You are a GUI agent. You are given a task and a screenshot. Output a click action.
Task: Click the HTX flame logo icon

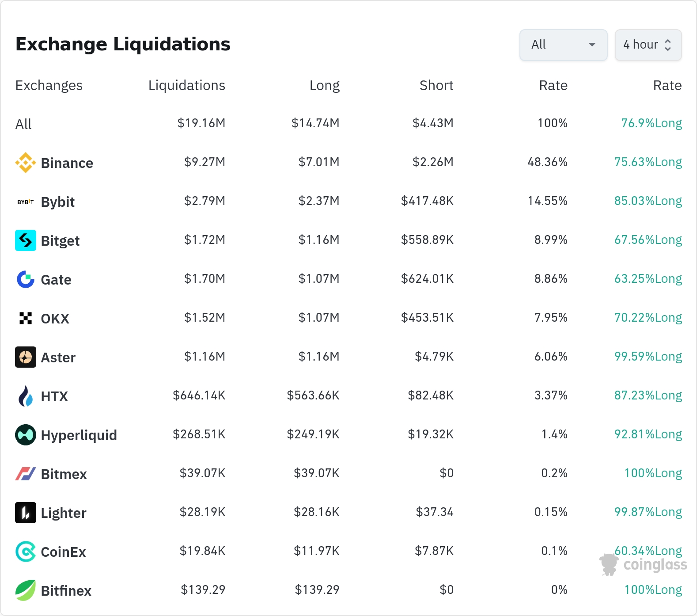[x=26, y=396]
